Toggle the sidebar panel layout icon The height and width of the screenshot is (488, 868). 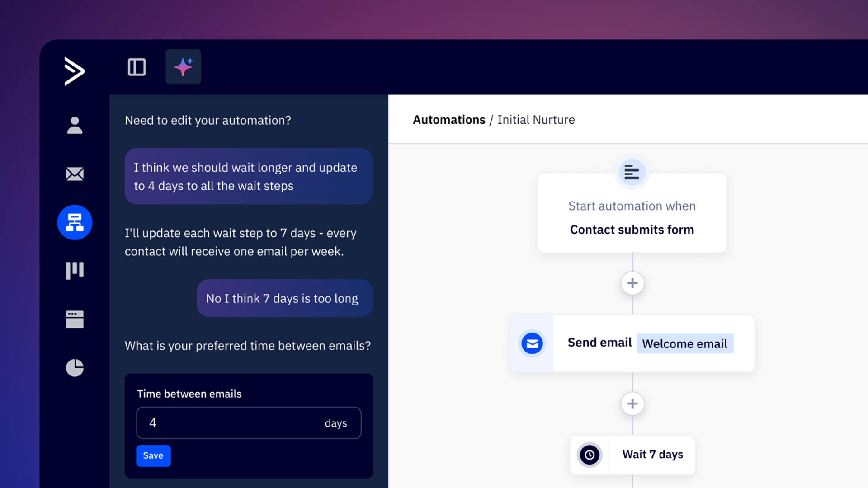(137, 67)
